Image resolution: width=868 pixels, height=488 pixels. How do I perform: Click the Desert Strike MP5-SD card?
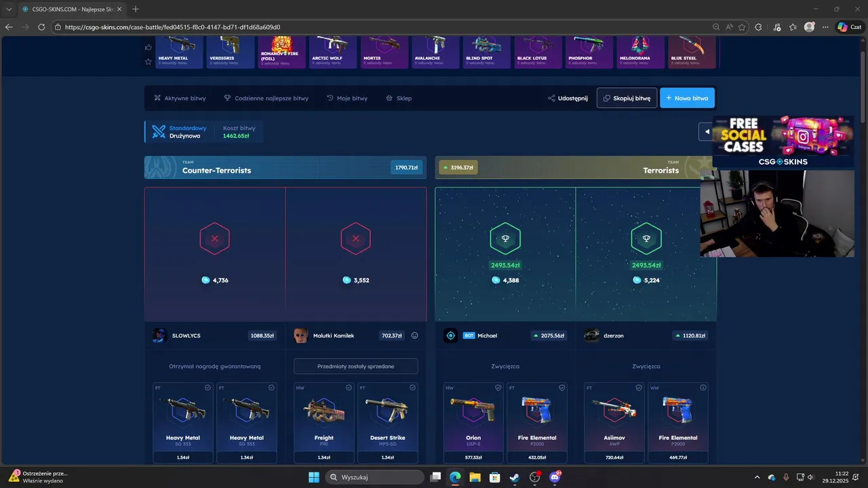pyautogui.click(x=388, y=423)
